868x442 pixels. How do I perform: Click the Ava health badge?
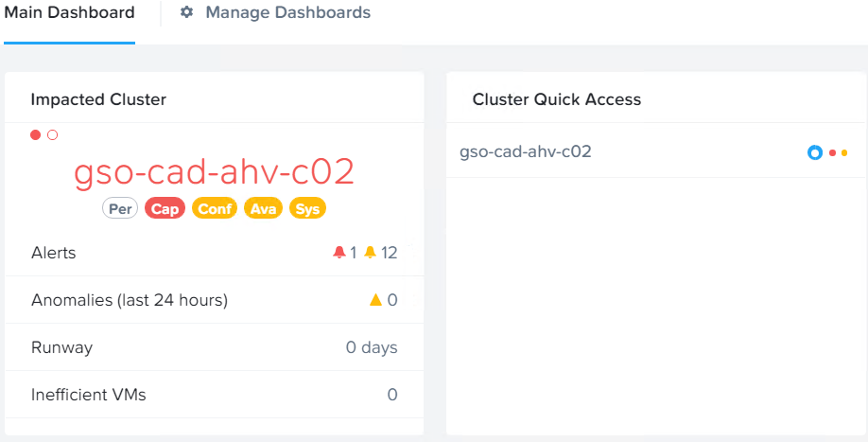[x=264, y=209]
